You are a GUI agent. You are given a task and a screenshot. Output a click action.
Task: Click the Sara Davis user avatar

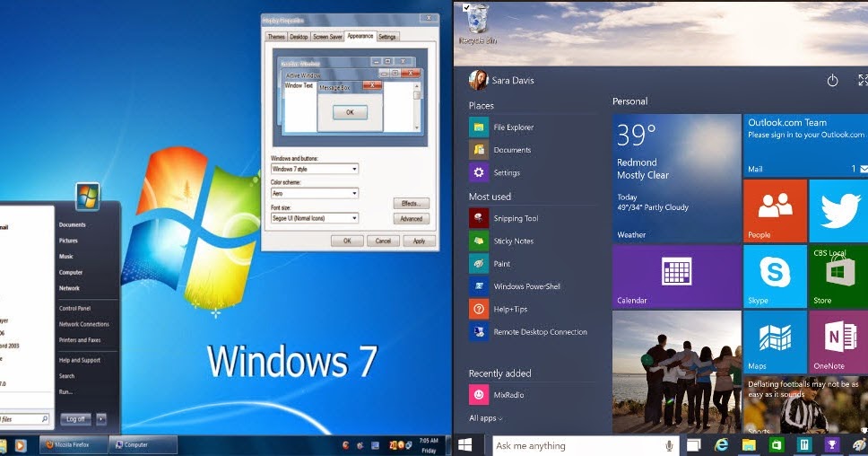478,81
